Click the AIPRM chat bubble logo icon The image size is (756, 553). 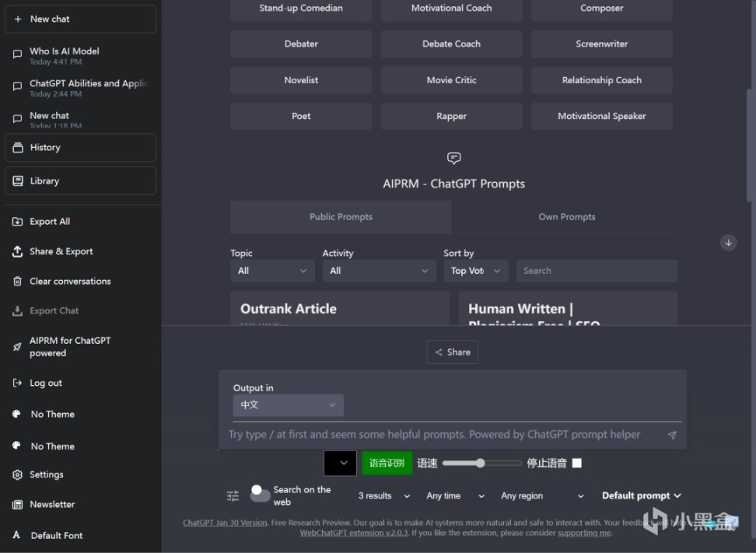453,158
